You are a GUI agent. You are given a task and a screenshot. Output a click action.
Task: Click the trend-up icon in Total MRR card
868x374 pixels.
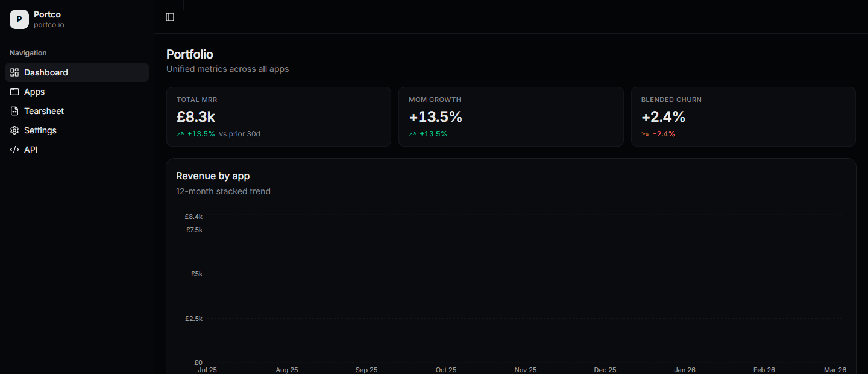coord(180,134)
